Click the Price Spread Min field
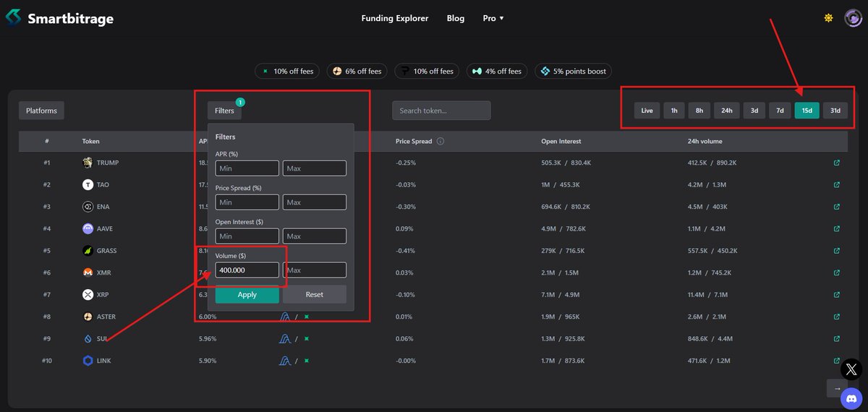This screenshot has width=868, height=412. 247,202
